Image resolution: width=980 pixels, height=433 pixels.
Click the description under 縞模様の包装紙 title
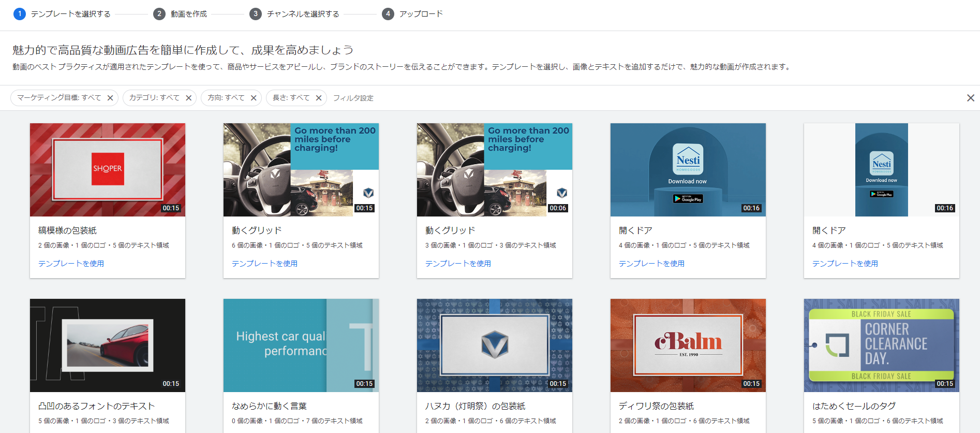click(103, 246)
